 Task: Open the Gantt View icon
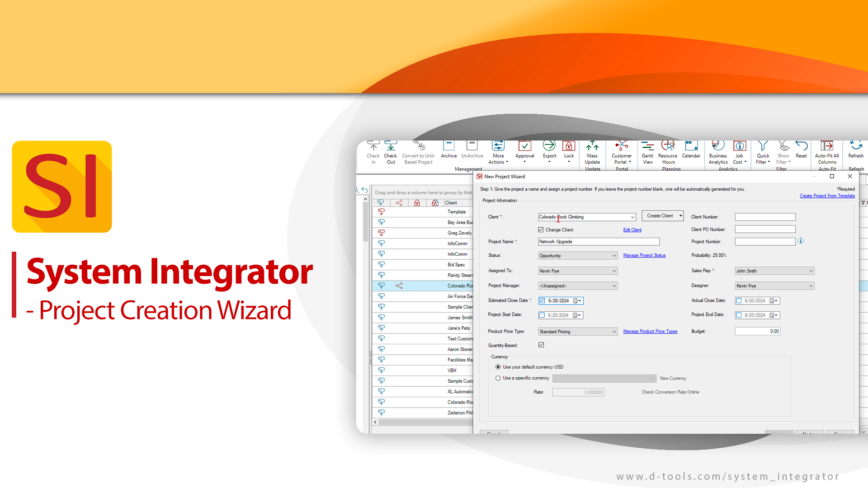click(x=647, y=154)
